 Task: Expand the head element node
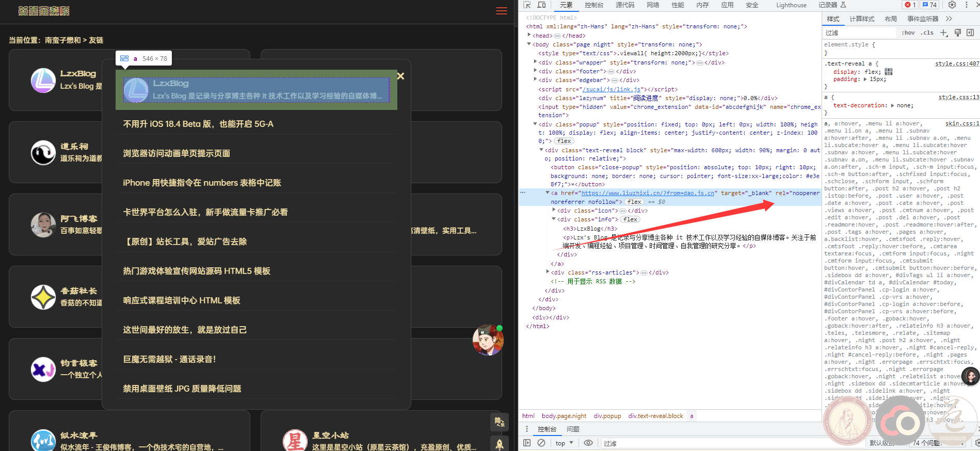coord(529,35)
